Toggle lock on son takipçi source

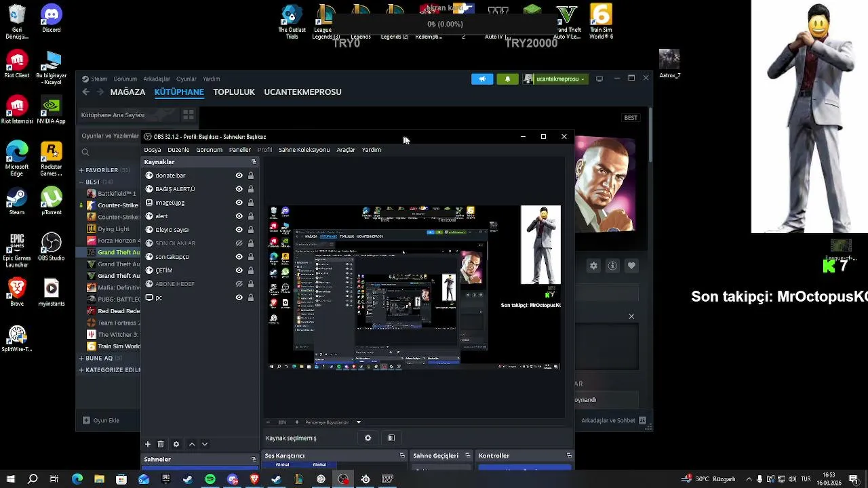[x=251, y=257]
